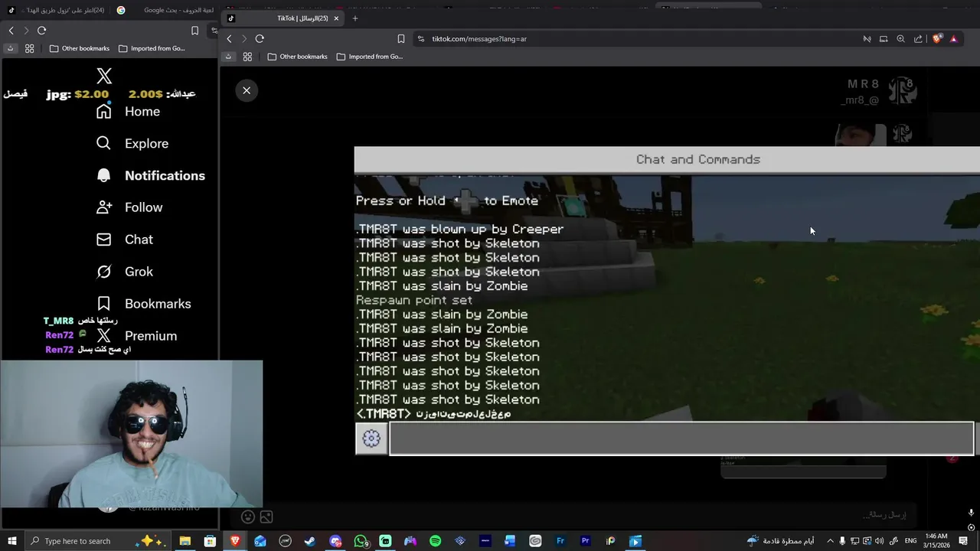Click the Notifications bell icon
The height and width of the screenshot is (551, 980).
104,175
